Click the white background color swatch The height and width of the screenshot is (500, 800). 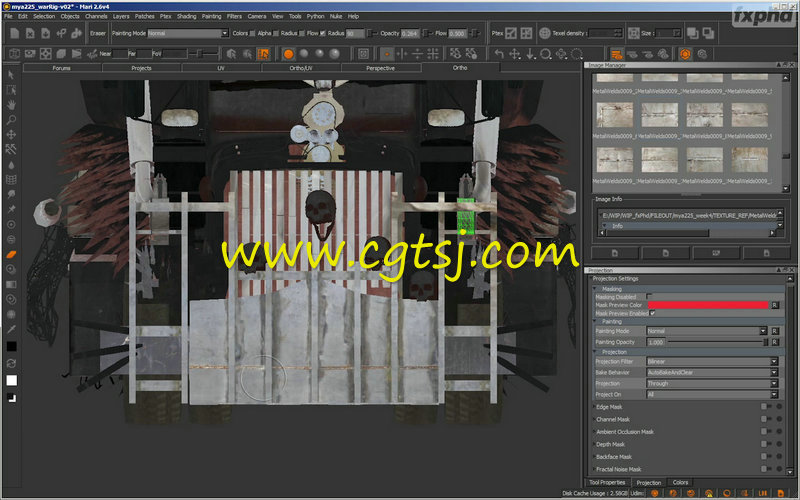(11, 380)
